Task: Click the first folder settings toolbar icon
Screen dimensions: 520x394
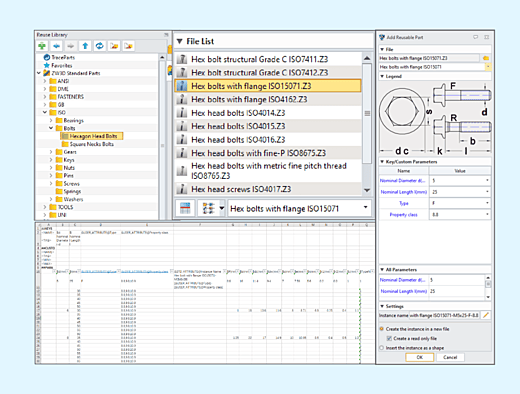Action: 114,46
